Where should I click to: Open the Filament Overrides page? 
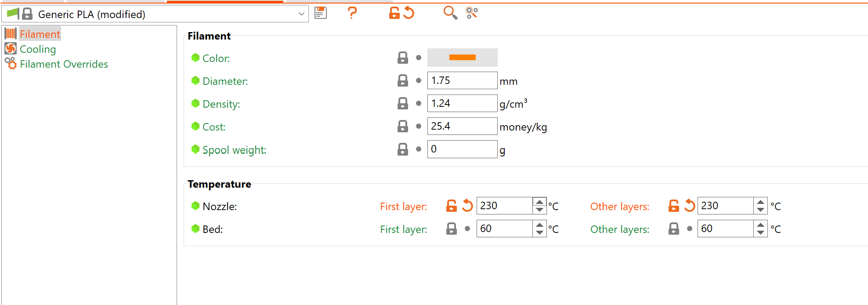coord(64,64)
